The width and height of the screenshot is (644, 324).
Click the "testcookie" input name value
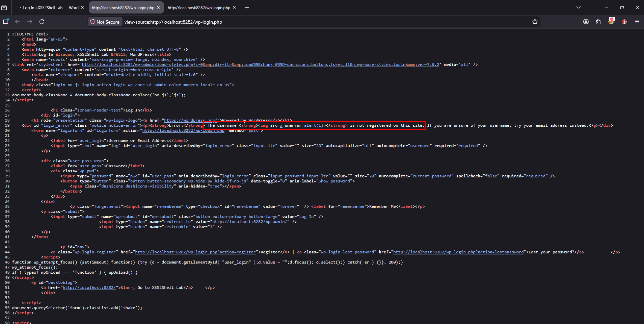pos(176,227)
